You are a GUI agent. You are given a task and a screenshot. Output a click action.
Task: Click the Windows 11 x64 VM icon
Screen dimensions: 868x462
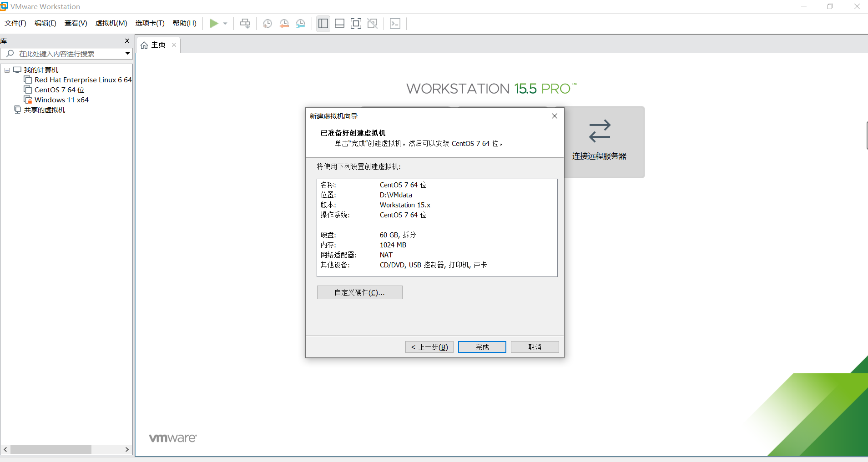coord(28,100)
